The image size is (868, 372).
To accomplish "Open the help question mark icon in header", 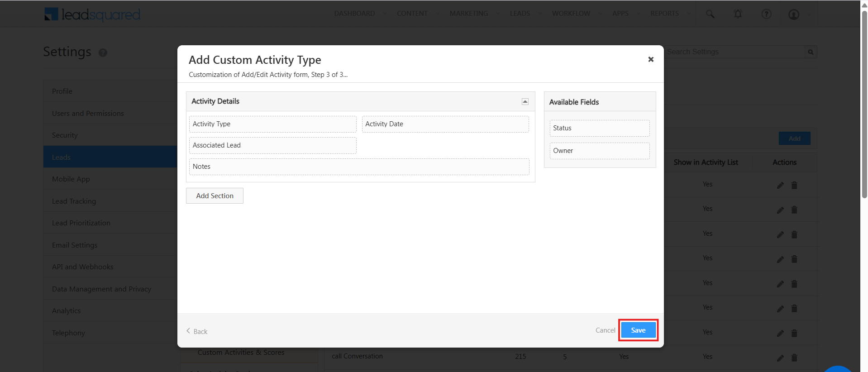I will click(766, 14).
